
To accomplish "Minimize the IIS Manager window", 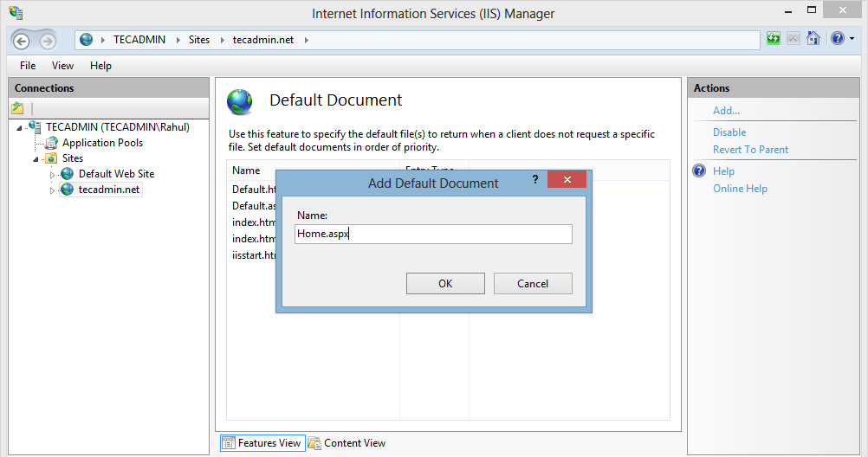I will (788, 10).
